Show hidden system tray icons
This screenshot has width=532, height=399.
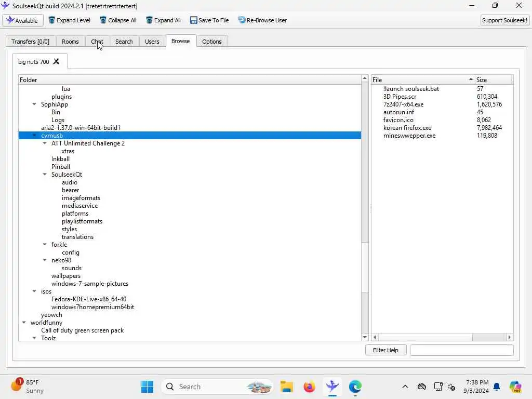coord(405,387)
